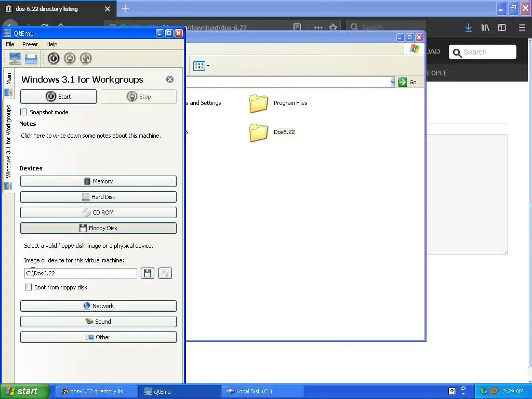Click the power start icon in QtEmu toolbar

click(54, 58)
